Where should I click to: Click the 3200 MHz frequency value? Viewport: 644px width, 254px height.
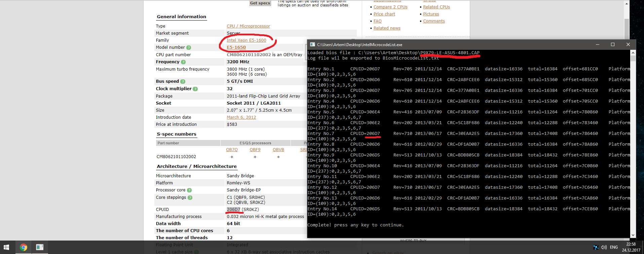(x=238, y=62)
